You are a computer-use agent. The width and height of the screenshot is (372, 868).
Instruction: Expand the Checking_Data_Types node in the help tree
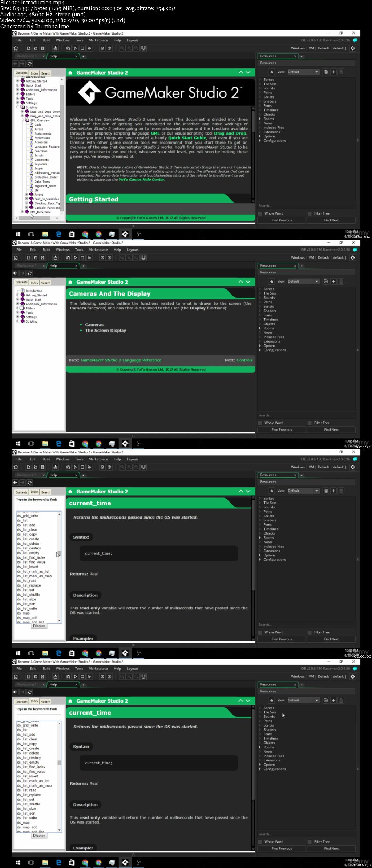(27, 203)
